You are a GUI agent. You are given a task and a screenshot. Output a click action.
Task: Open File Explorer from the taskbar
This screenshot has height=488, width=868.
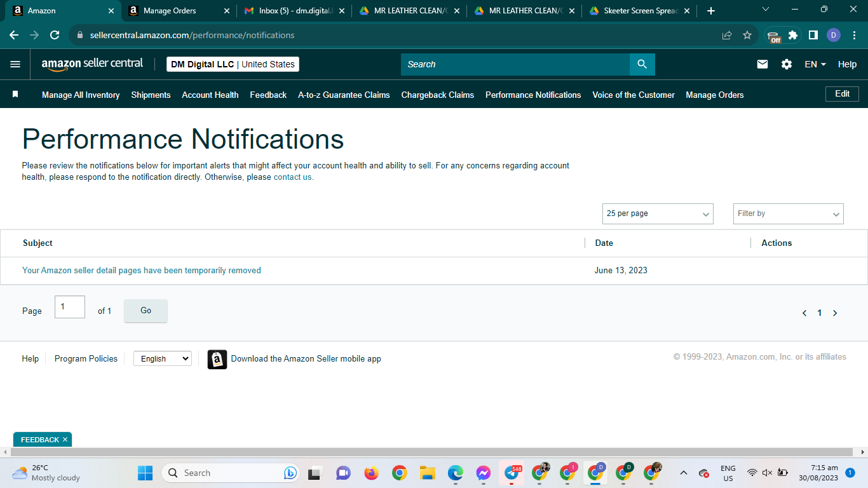[x=428, y=473]
